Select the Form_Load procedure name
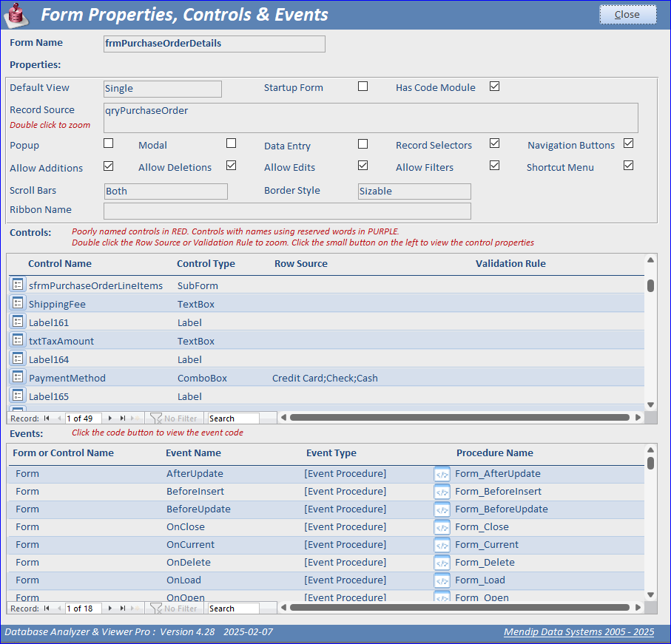Image resolution: width=671 pixels, height=644 pixels. pos(479,580)
